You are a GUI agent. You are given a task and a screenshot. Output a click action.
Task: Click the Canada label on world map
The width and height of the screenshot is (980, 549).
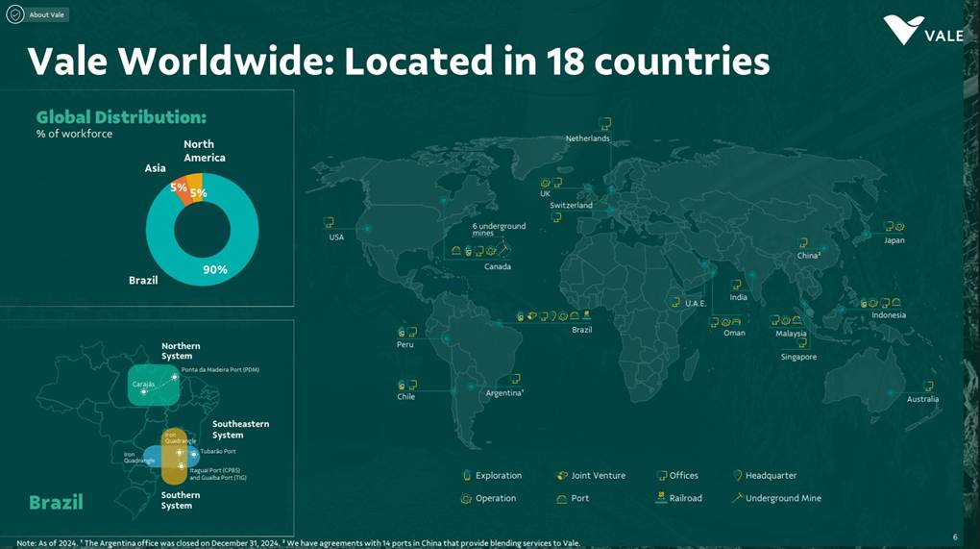[x=497, y=266]
